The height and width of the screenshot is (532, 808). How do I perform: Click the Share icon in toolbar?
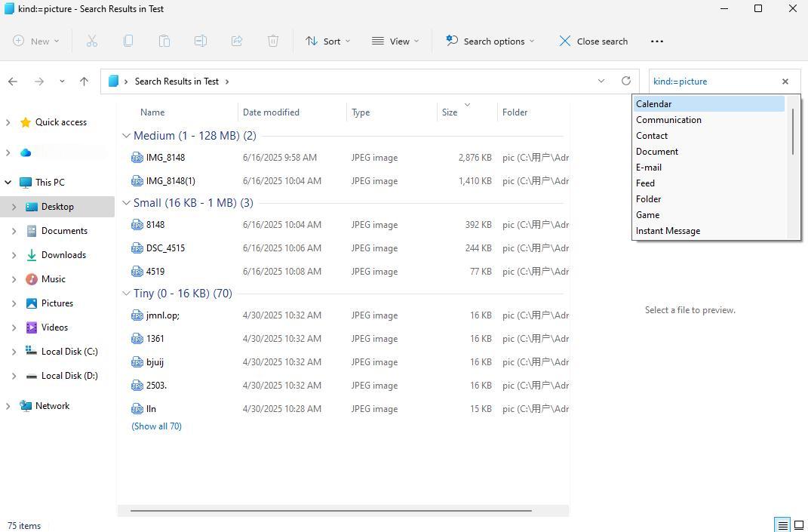237,42
